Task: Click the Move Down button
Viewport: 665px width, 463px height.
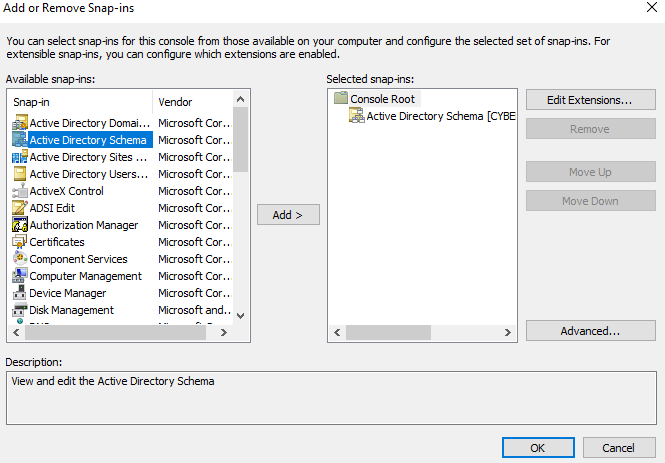Action: coord(590,201)
